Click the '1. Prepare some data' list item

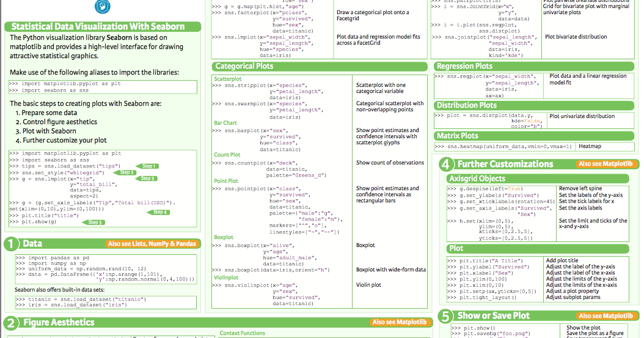(x=46, y=113)
